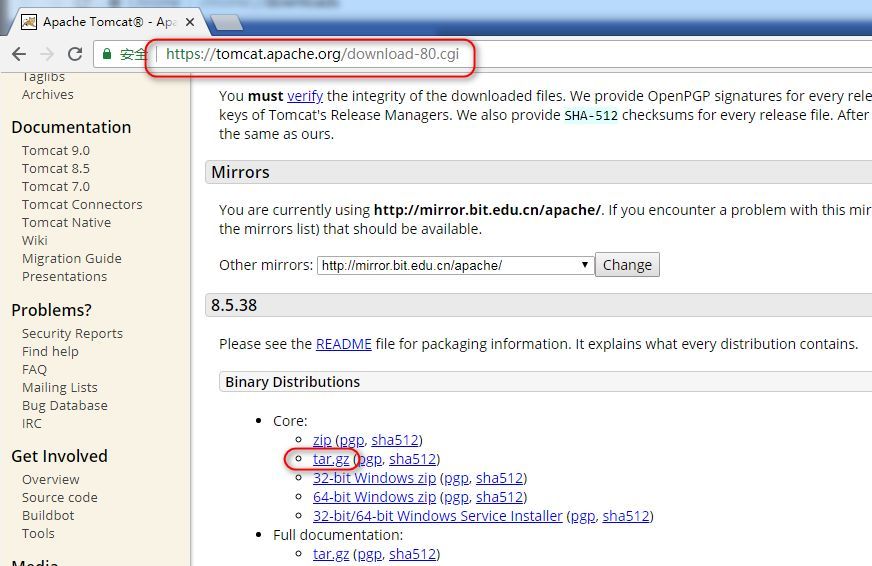This screenshot has height=566, width=872.
Task: Reload the page with the refresh icon
Action: [x=75, y=54]
